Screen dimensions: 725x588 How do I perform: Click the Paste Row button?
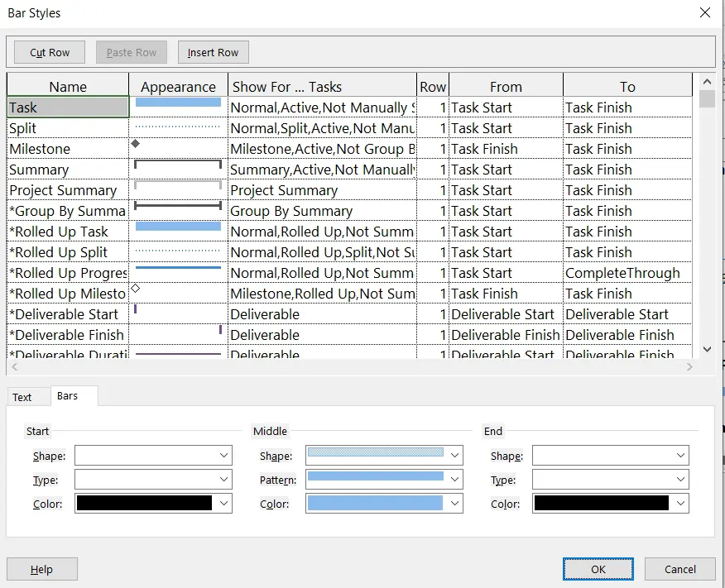point(132,52)
